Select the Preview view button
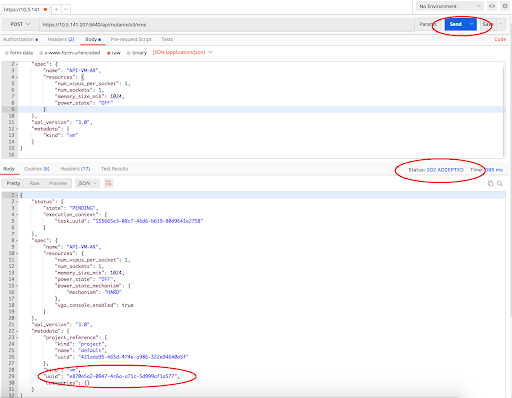Screen dimensions: 512x398 click(58, 183)
